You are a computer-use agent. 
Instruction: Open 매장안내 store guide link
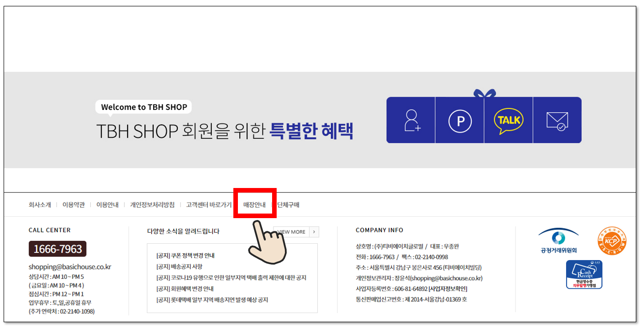(254, 205)
